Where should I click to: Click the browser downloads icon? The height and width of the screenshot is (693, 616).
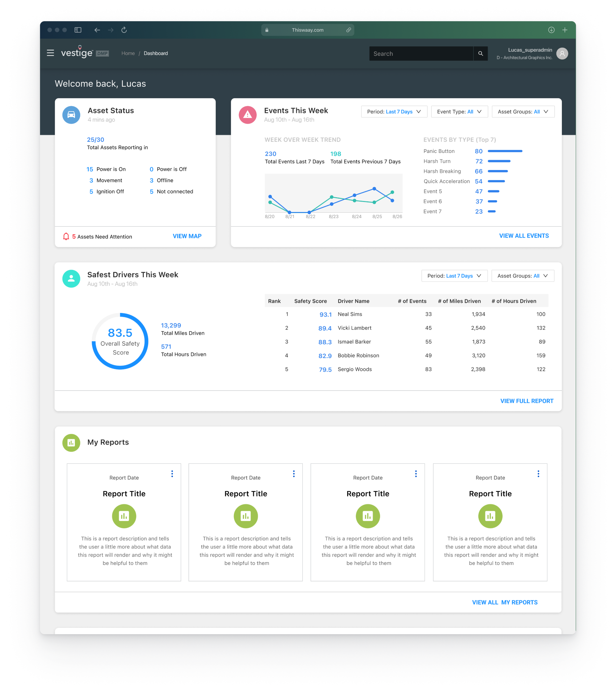coord(551,30)
